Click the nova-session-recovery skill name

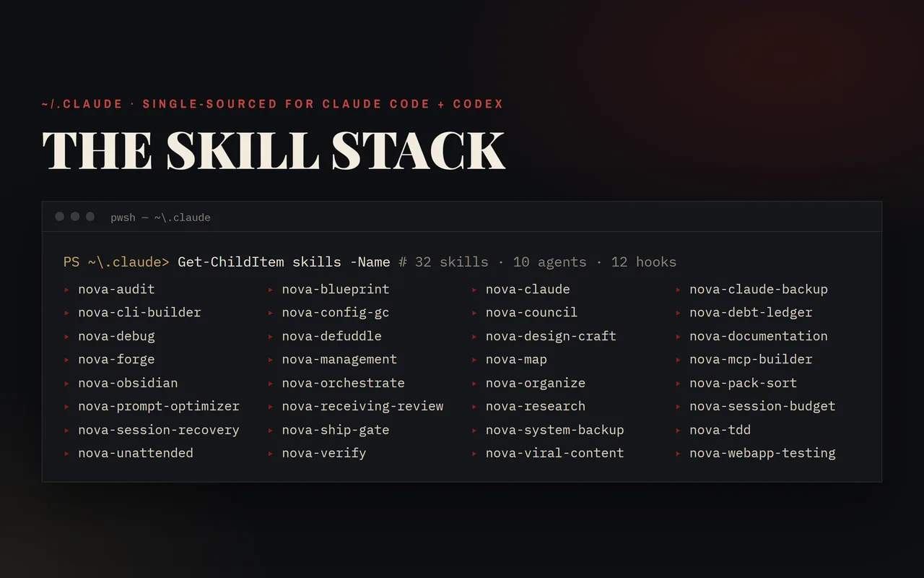(159, 430)
